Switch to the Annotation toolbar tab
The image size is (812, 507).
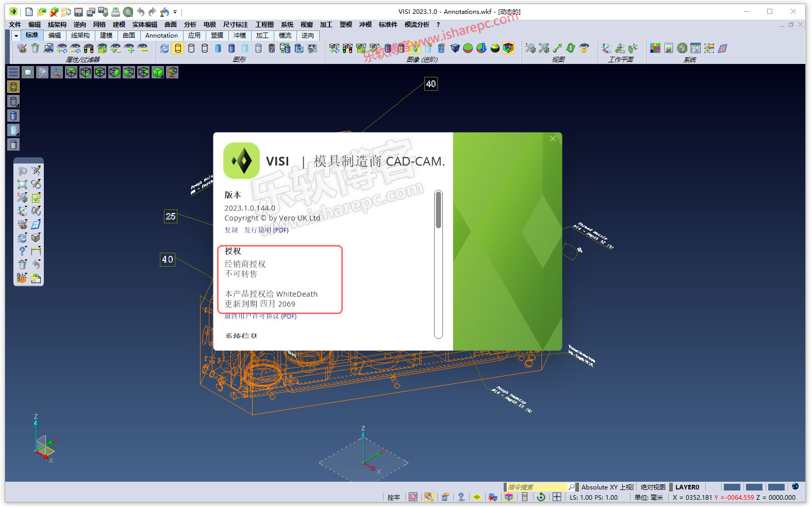pos(161,36)
